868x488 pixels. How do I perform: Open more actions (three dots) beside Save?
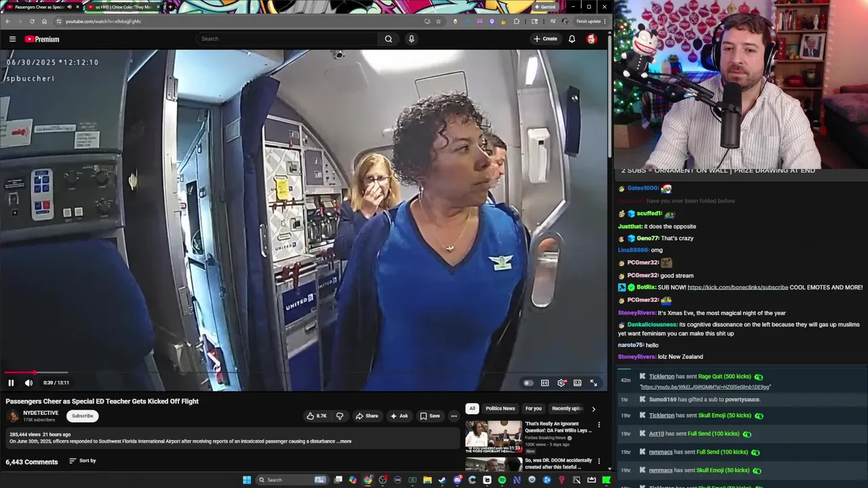pos(454,415)
